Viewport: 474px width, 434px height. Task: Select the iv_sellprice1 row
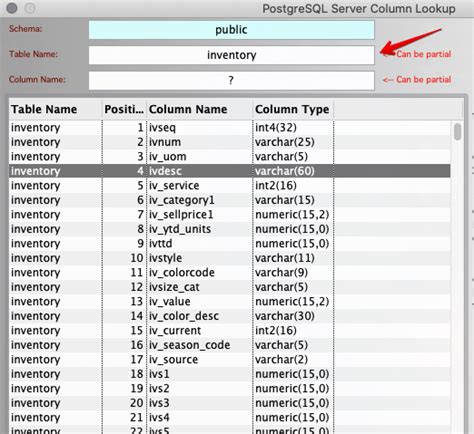(229, 214)
